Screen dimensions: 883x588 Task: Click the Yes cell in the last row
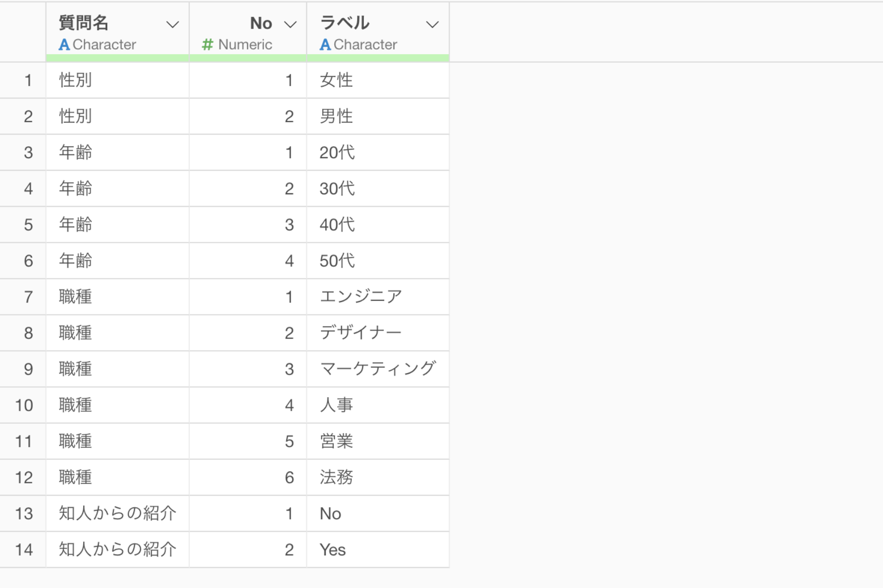[333, 550]
